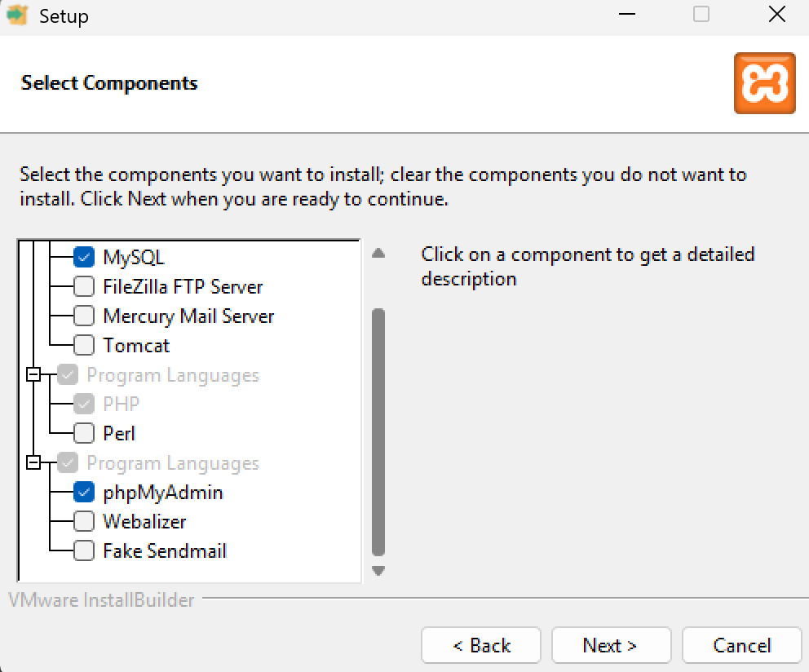The width and height of the screenshot is (809, 672).
Task: Enable the FileZilla FTP Server component
Action: tap(82, 286)
